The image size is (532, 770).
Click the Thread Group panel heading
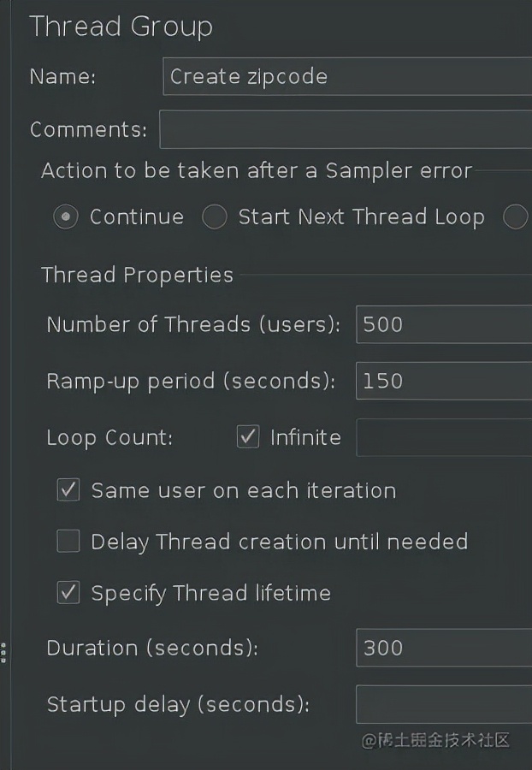pos(121,27)
